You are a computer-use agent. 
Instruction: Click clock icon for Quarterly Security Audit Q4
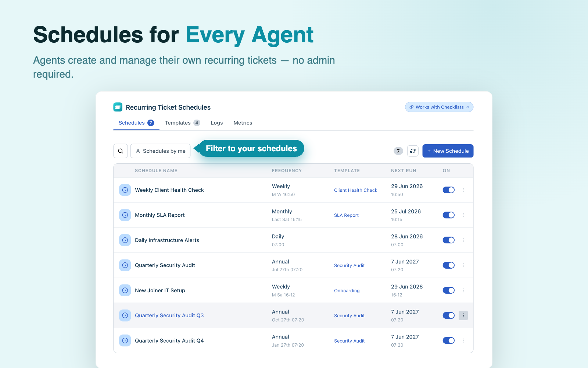pos(125,340)
